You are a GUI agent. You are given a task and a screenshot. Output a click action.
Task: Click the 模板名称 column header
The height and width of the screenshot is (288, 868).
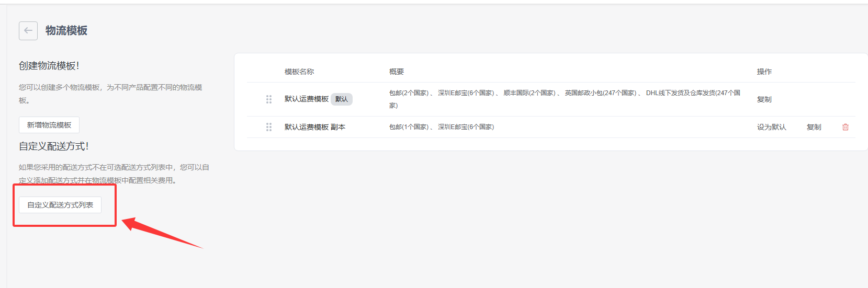tap(299, 72)
